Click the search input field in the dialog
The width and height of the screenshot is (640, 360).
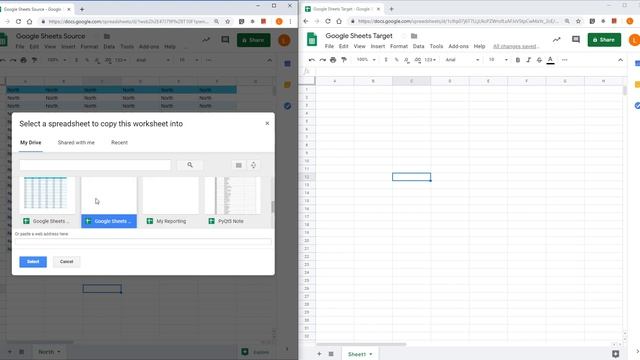(x=95, y=165)
